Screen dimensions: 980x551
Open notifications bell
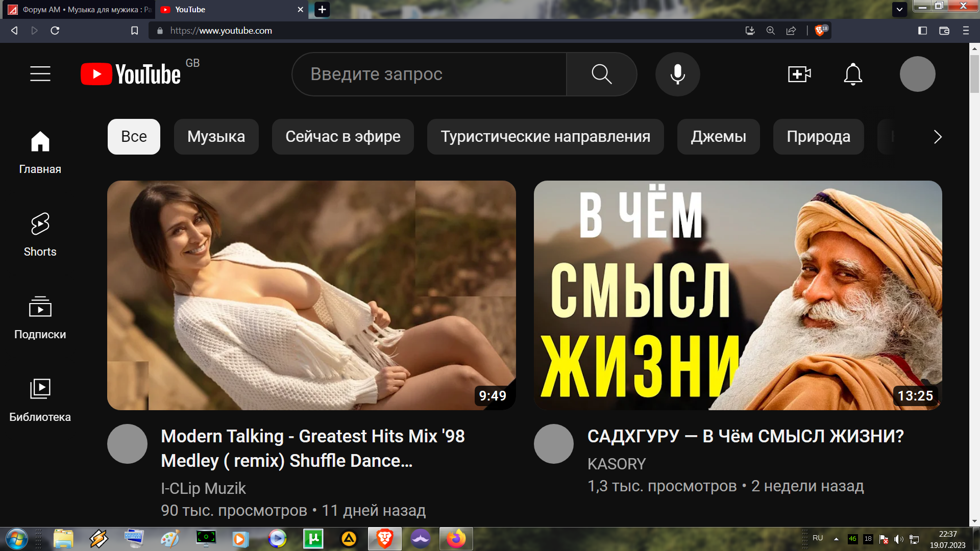852,74
